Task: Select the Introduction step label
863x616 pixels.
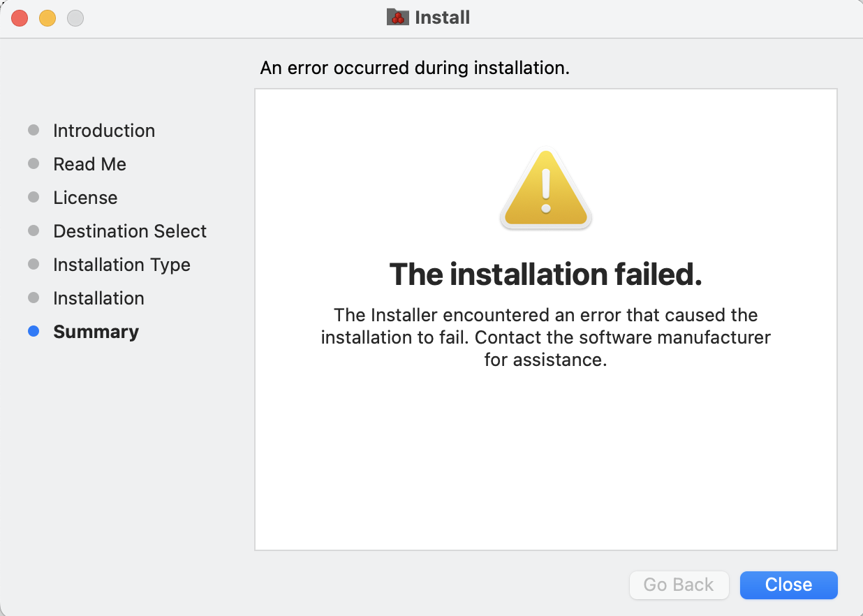Action: [104, 131]
